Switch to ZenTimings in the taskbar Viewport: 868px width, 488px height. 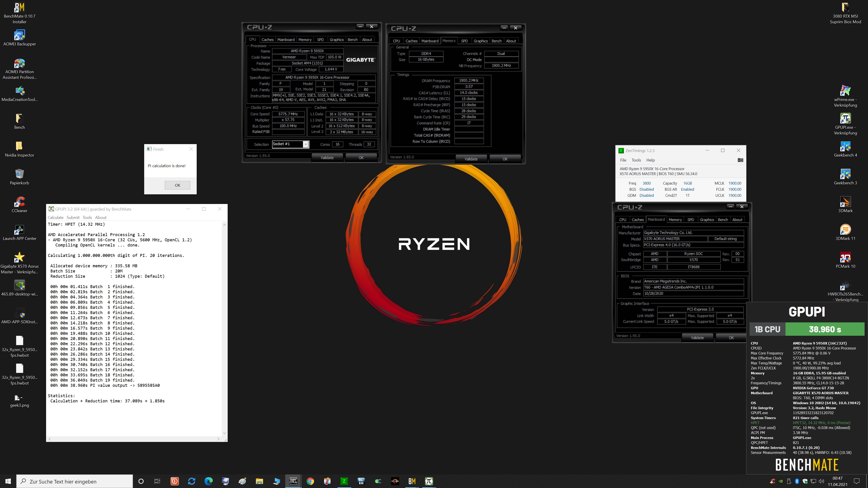pyautogui.click(x=344, y=481)
